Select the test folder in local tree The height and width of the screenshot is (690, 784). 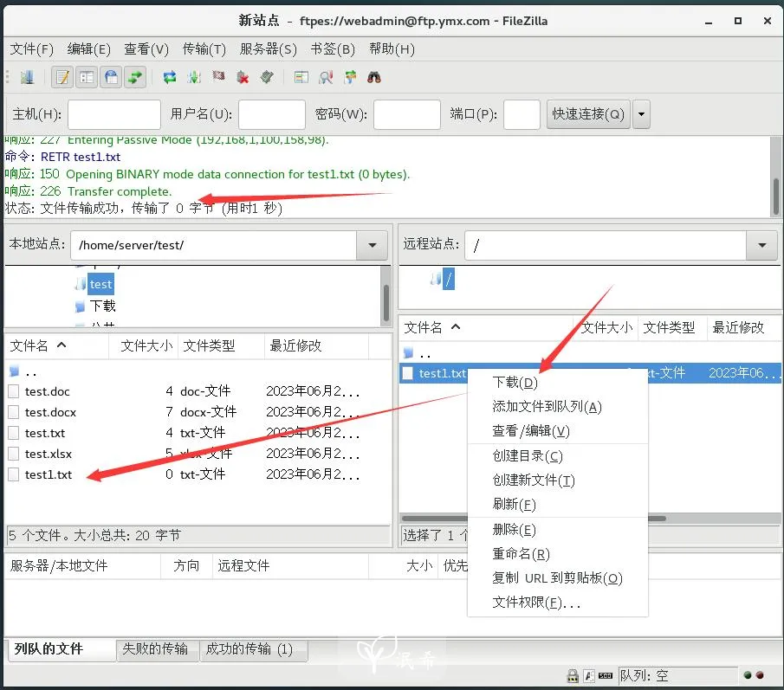[100, 284]
